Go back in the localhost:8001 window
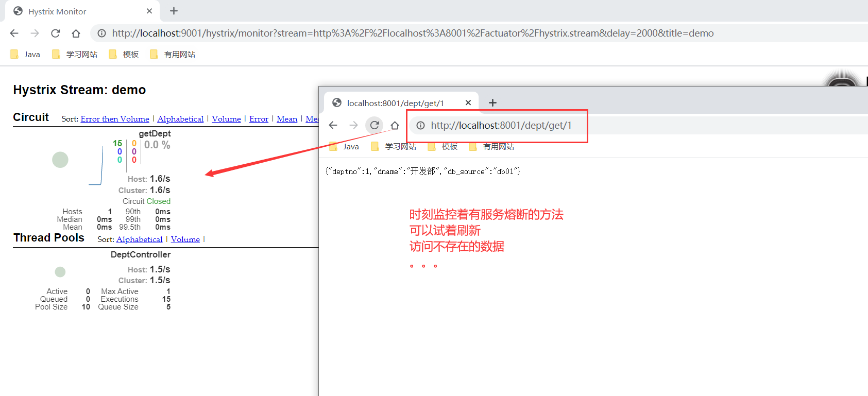The height and width of the screenshot is (396, 868). 333,125
